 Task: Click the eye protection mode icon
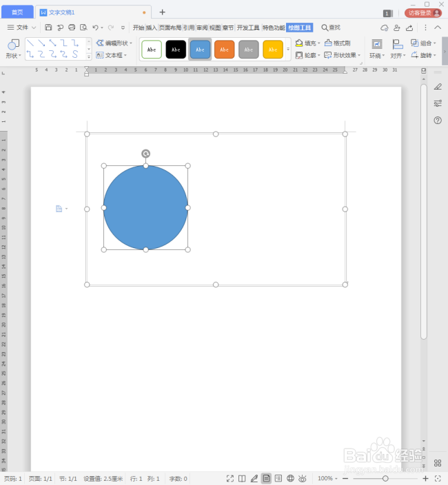303,479
